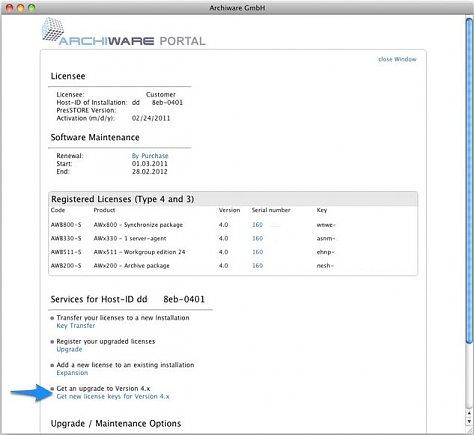Screen dimensions: 474x435
Task: Click the Archiware GmbH window title
Action: [237, 7]
